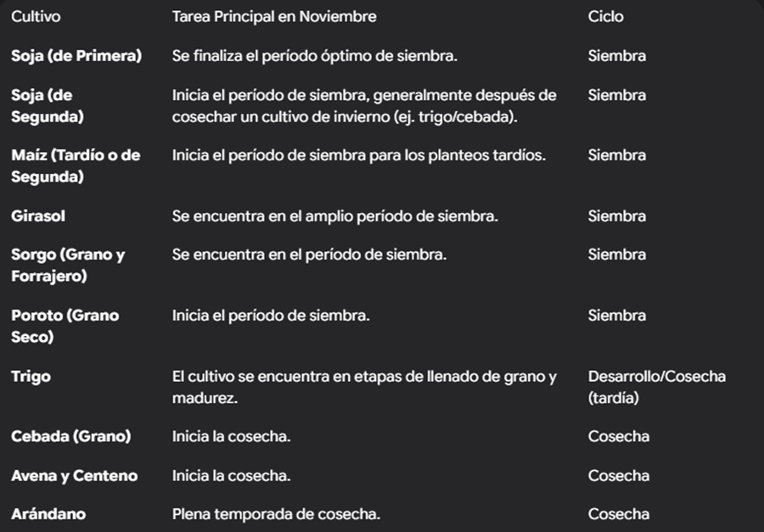764x532 pixels.
Task: Select the "Trigo" crop cell
Action: click(31, 377)
